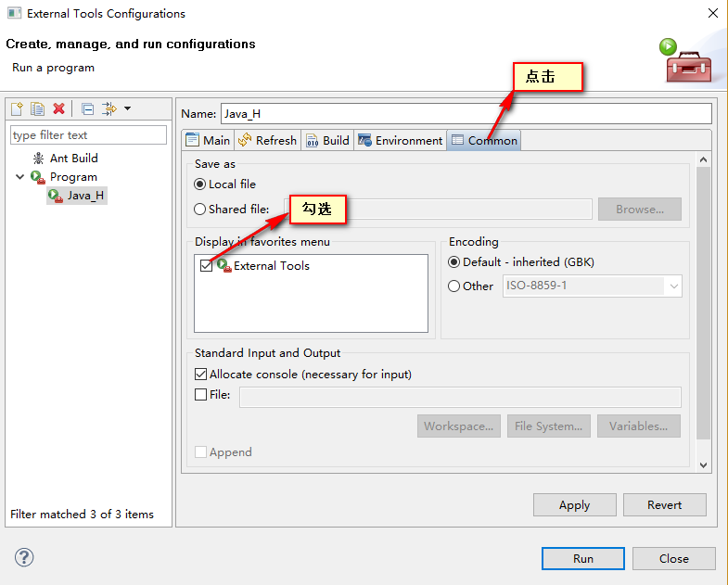Click the External Tools toolbox icon
The height and width of the screenshot is (585, 728).
click(224, 265)
